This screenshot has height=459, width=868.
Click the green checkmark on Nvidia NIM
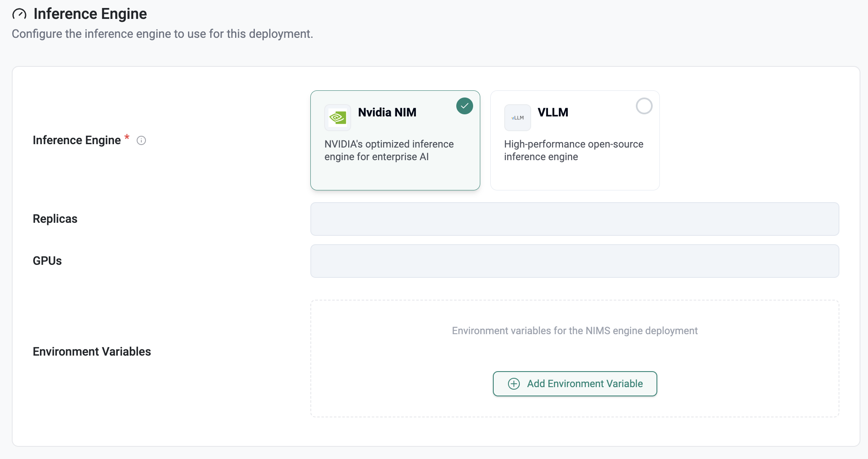(x=465, y=106)
